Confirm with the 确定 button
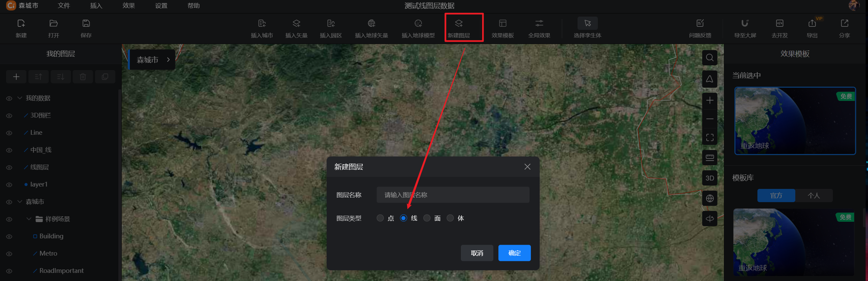 pos(514,253)
